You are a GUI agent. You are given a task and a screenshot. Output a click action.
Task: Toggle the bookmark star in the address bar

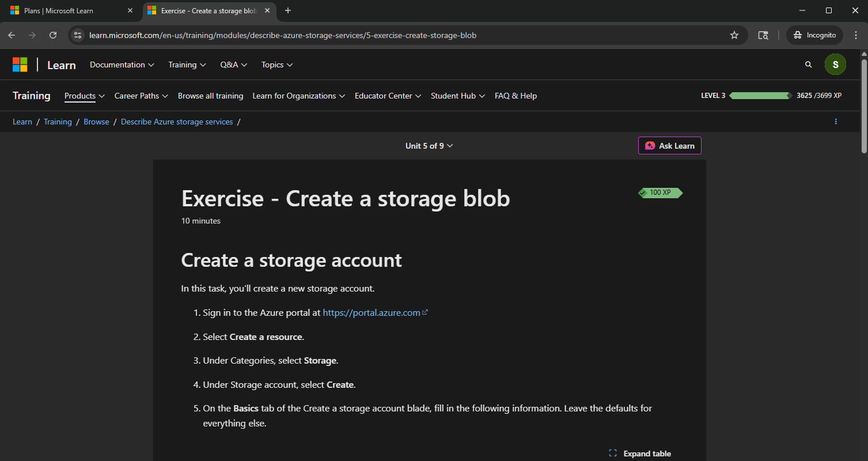[x=734, y=35]
